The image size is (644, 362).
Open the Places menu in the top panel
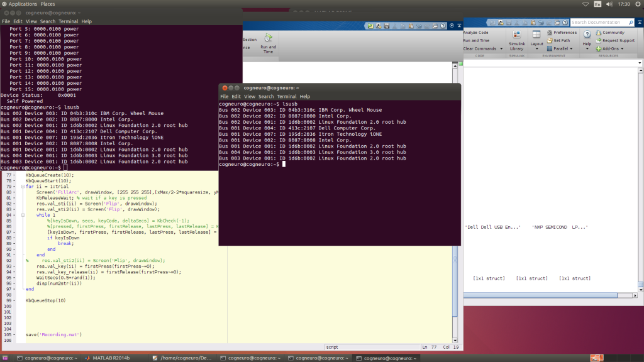click(48, 4)
